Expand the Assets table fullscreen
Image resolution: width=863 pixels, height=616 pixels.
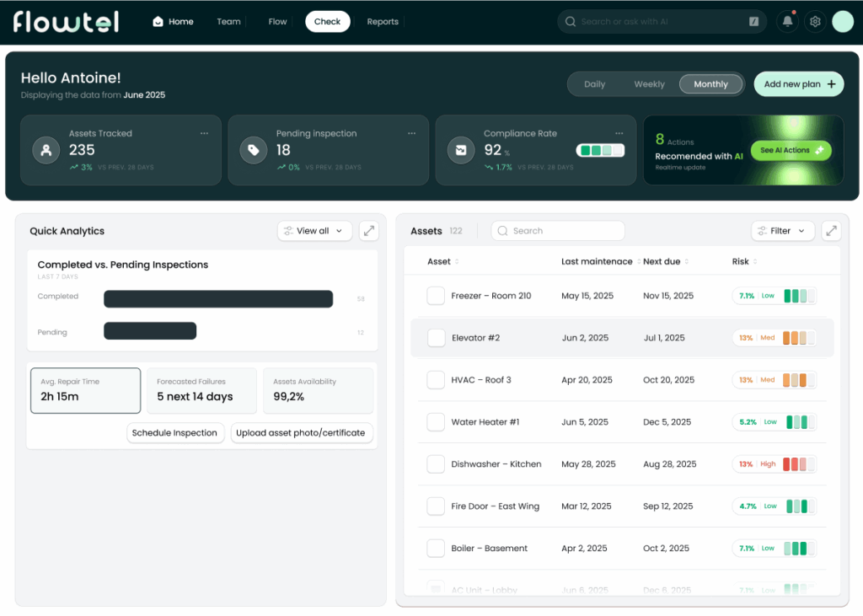(831, 231)
